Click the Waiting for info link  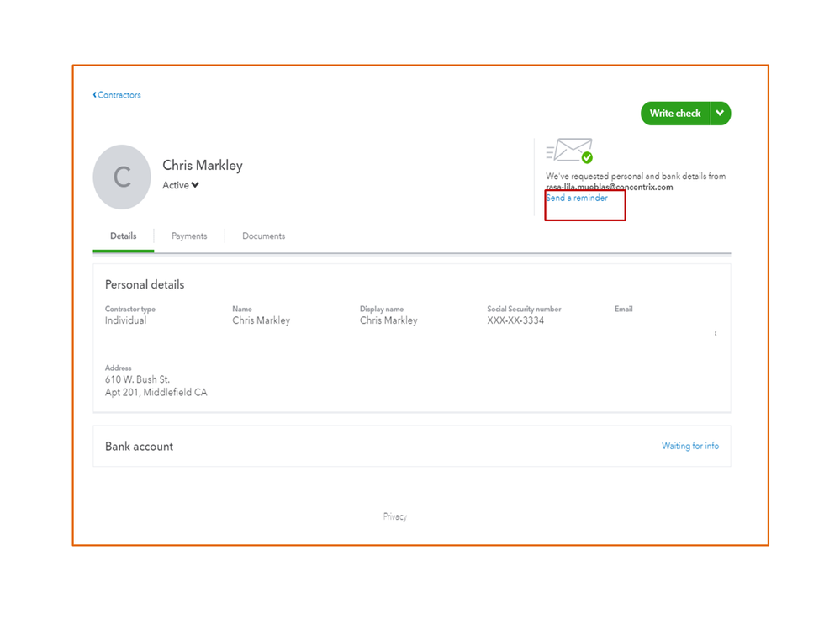[690, 446]
